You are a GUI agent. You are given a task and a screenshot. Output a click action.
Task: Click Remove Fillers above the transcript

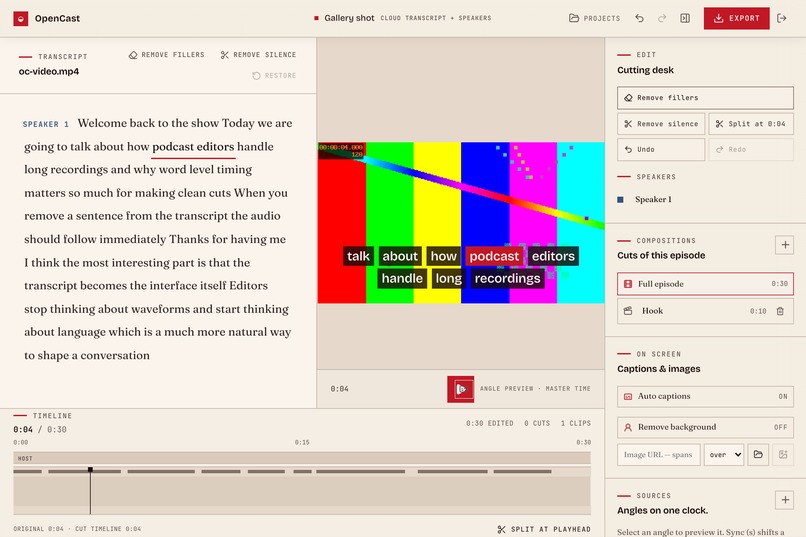point(167,54)
